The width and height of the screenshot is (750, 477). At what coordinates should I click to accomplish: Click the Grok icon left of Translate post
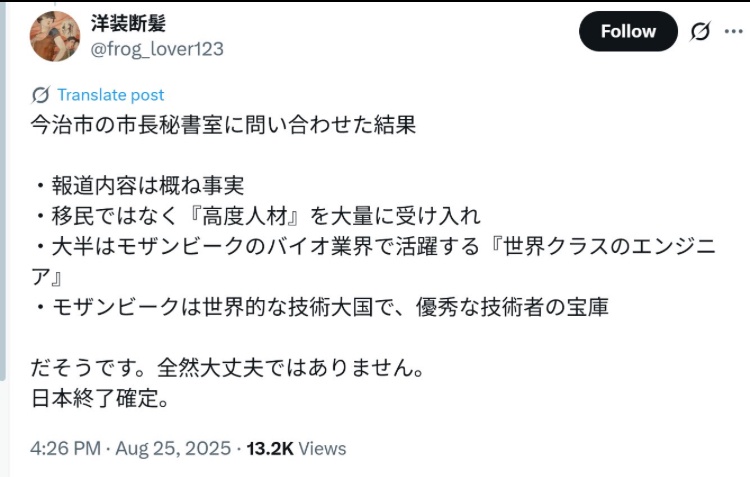[x=41, y=95]
